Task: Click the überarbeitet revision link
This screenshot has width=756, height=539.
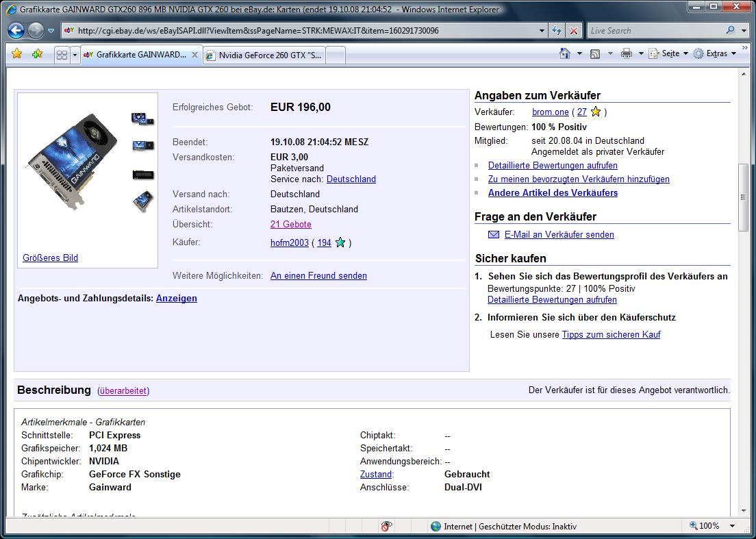Action: click(x=123, y=391)
